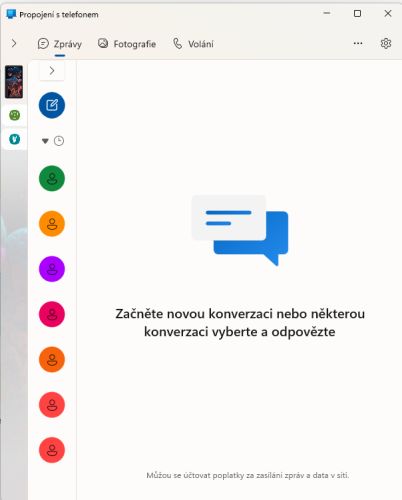Click the upper red contact avatar
The width and height of the screenshot is (402, 500).
(x=52, y=405)
